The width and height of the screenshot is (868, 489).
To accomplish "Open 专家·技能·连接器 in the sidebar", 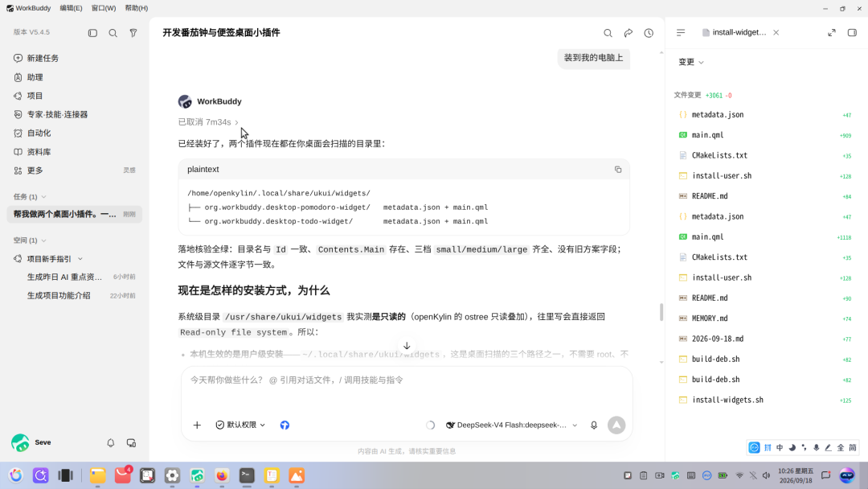I will pyautogui.click(x=58, y=115).
